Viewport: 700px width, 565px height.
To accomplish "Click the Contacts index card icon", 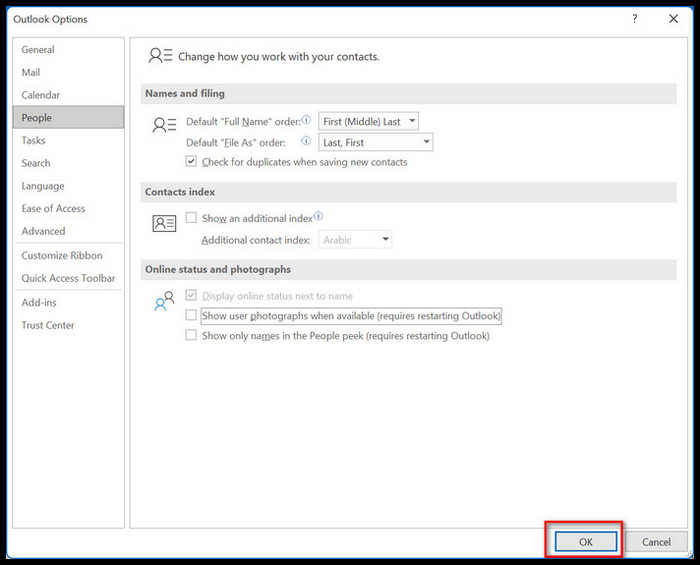I will pos(164,223).
